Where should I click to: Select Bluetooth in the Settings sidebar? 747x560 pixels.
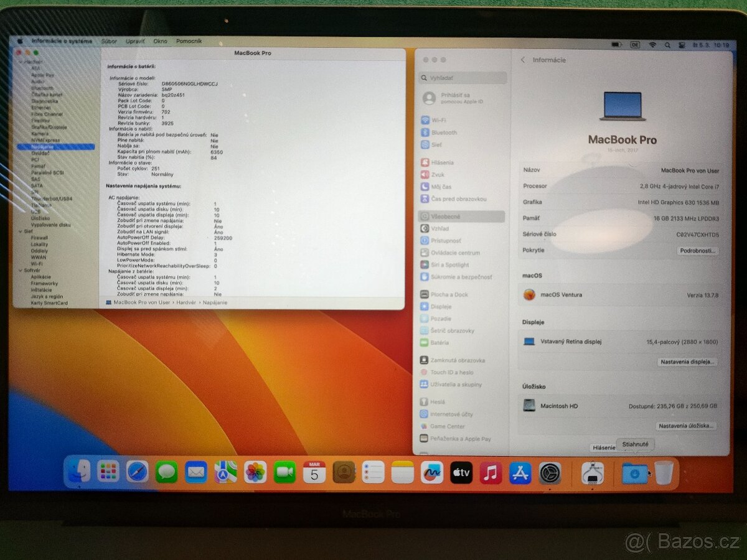coord(441,132)
